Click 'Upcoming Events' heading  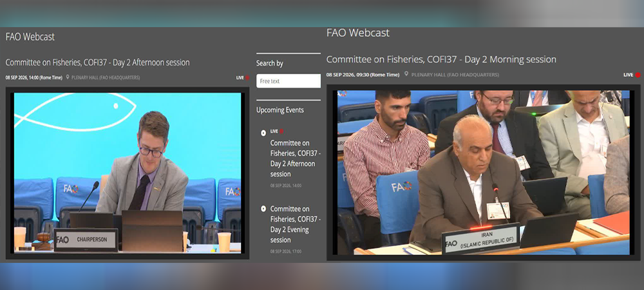click(x=280, y=110)
